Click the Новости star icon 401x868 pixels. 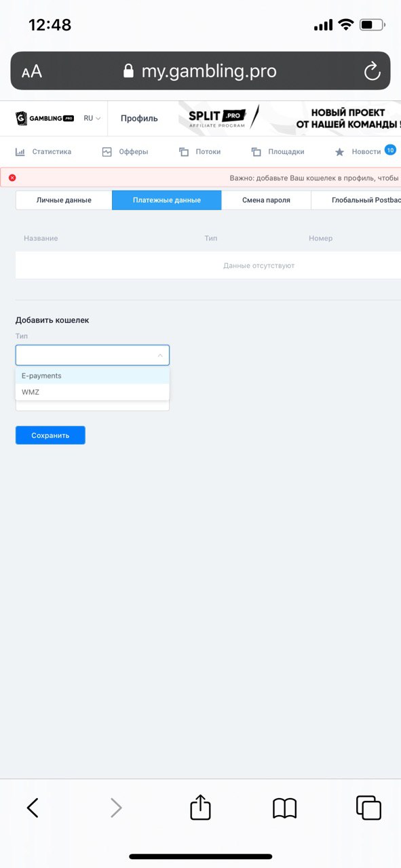340,152
